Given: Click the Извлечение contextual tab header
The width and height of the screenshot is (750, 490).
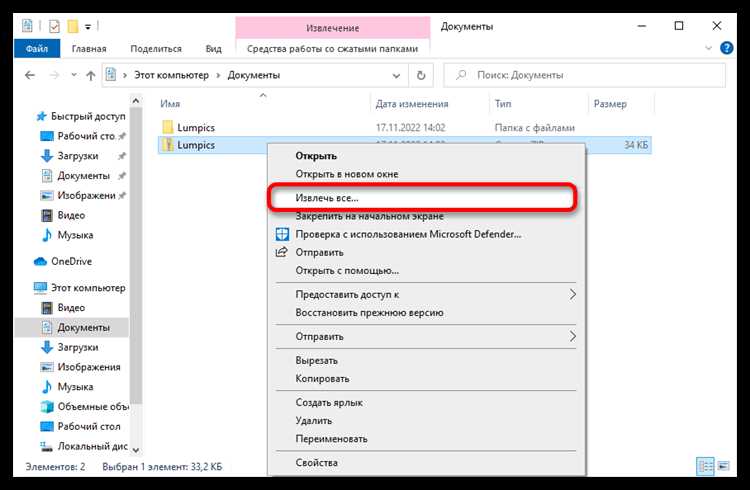Looking at the screenshot, I should 332,28.
